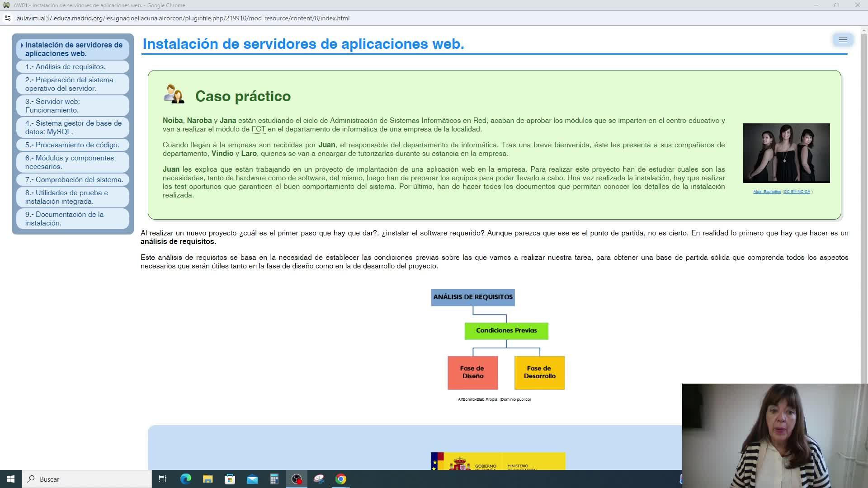Image resolution: width=868 pixels, height=488 pixels.
Task: Click the photo of three women
Action: click(x=786, y=153)
